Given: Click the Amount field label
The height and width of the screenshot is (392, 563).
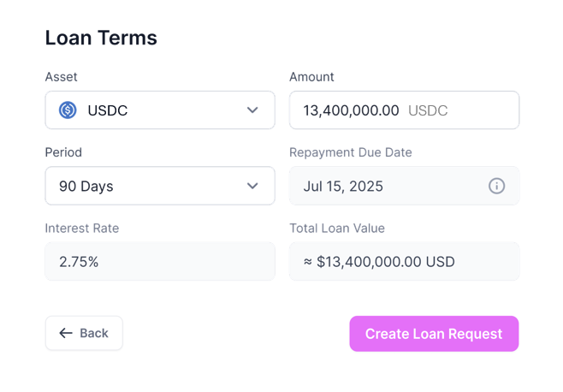Looking at the screenshot, I should coord(311,77).
